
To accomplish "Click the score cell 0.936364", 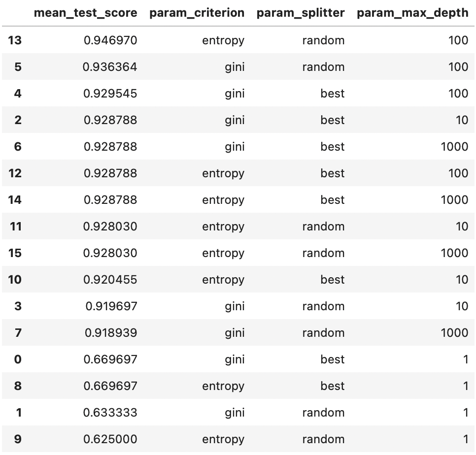I will pos(110,66).
